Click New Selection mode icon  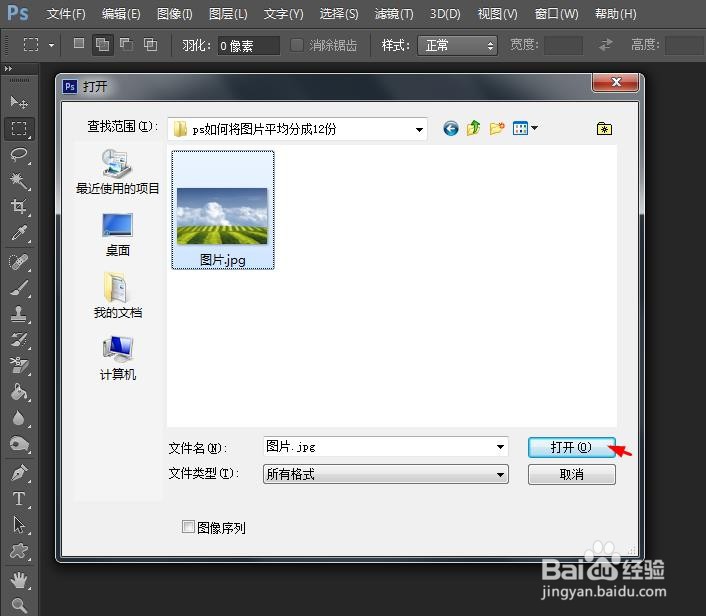79,43
